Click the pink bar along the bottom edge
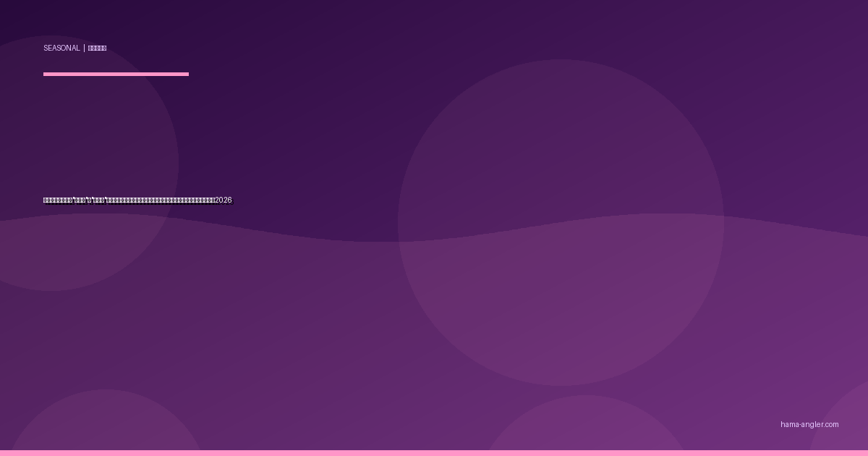Screen dimensions: 868x456 click(x=434, y=453)
